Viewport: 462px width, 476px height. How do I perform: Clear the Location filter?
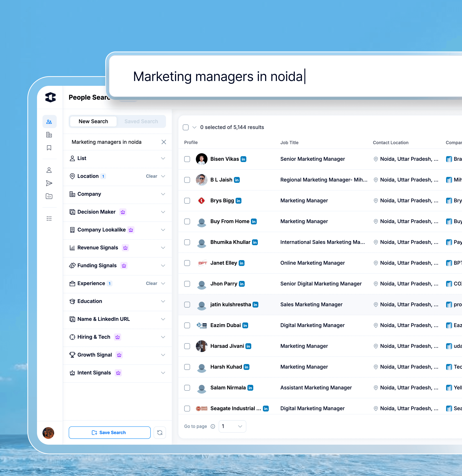tap(151, 176)
